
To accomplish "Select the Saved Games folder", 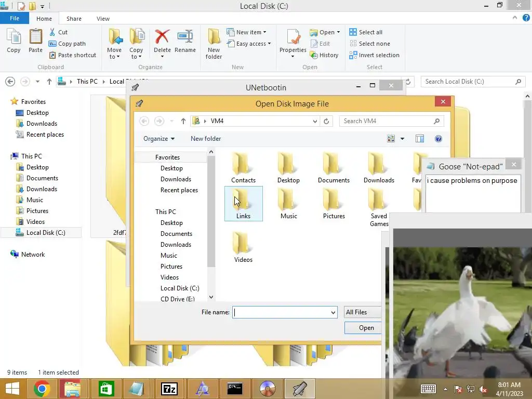I will [379, 208].
